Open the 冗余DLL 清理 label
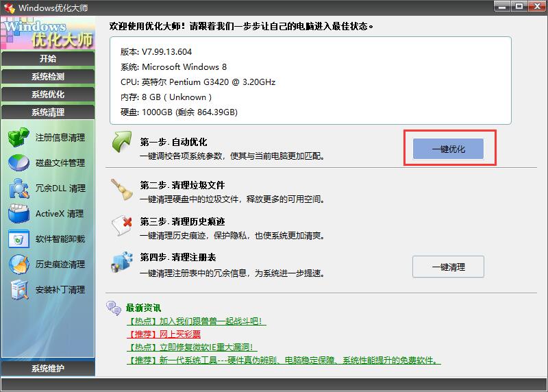 tap(60, 188)
